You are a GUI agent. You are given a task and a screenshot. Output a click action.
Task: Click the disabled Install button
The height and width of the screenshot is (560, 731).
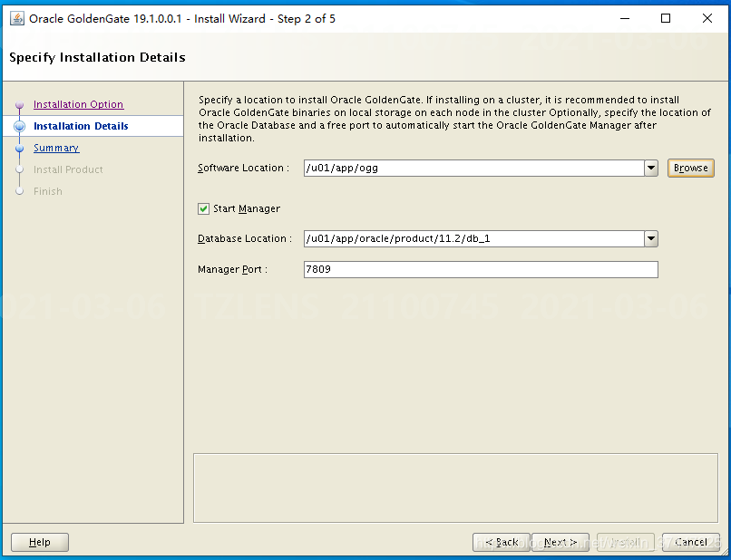pyautogui.click(x=626, y=542)
